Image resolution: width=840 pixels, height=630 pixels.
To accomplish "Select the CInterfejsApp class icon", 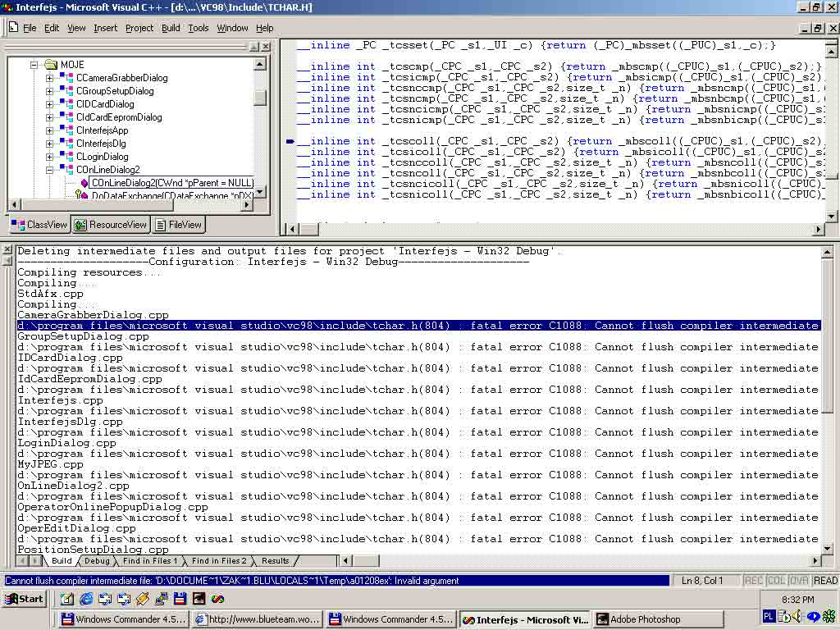I will click(66, 130).
